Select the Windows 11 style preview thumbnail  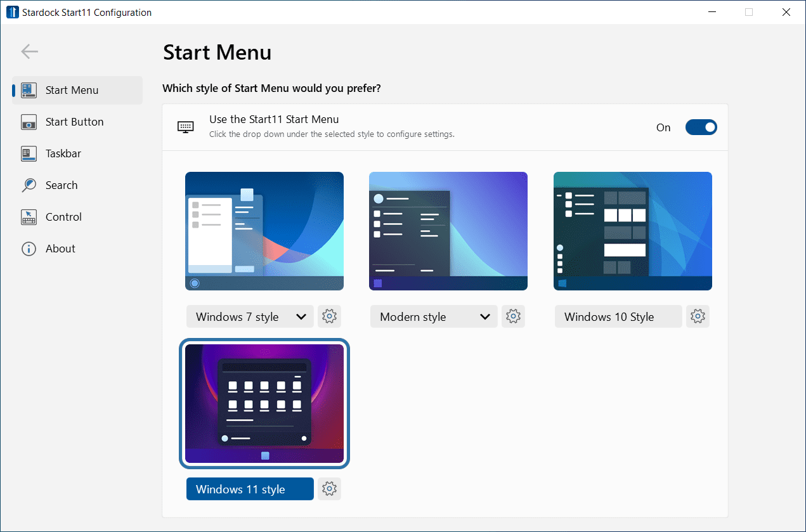click(x=264, y=403)
